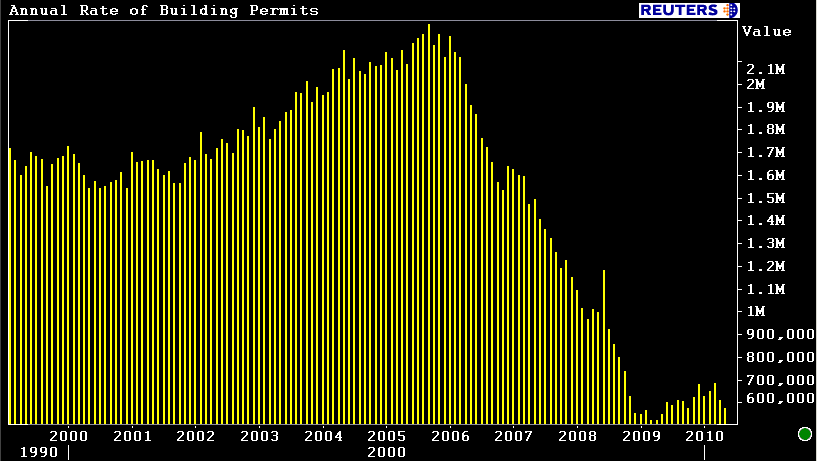Pick the 2003 year label on time axis
This screenshot has height=461, width=817.
[259, 436]
